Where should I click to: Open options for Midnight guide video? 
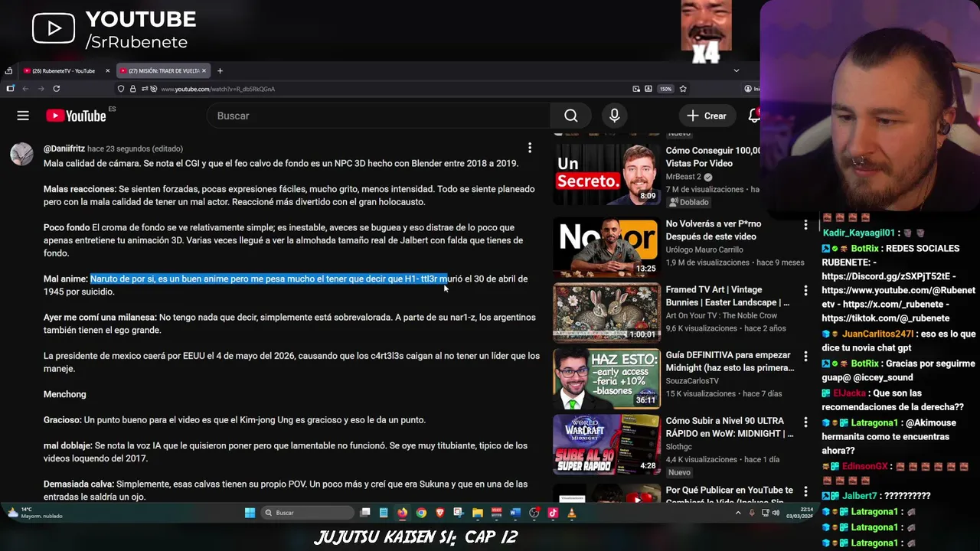(805, 356)
